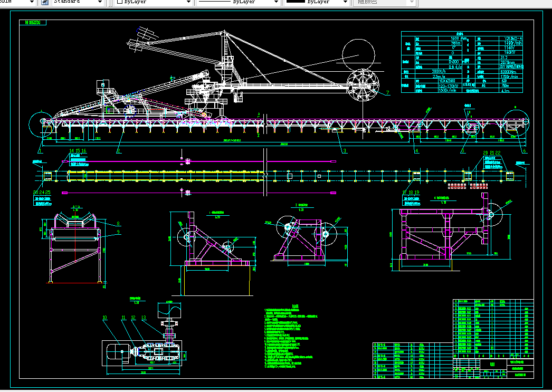Open the lineweight ByLayer dropdown
The width and height of the screenshot is (552, 392).
pos(345,2)
